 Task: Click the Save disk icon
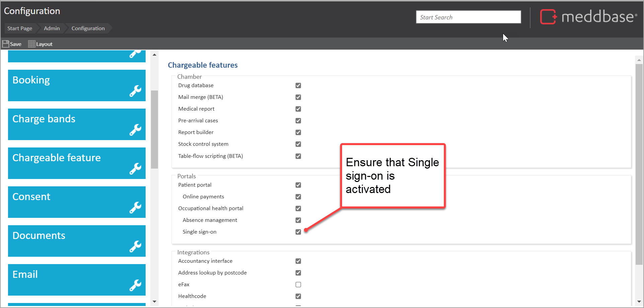point(5,44)
